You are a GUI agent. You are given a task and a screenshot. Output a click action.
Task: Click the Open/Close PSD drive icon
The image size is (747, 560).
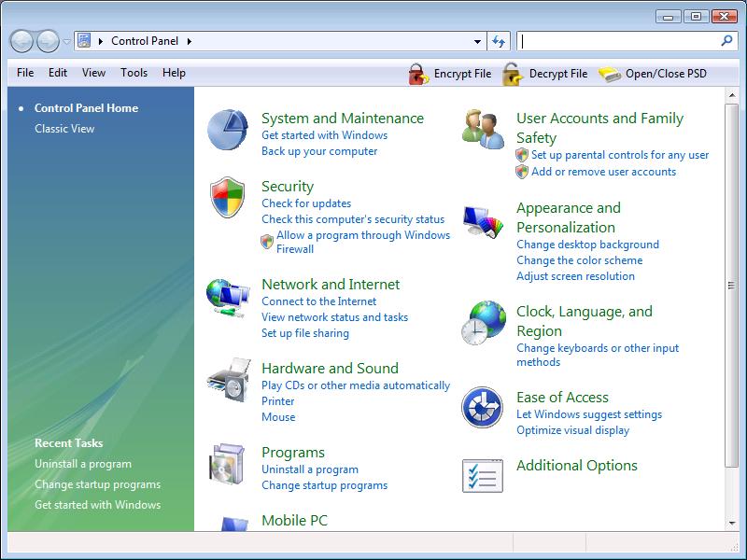click(x=610, y=75)
